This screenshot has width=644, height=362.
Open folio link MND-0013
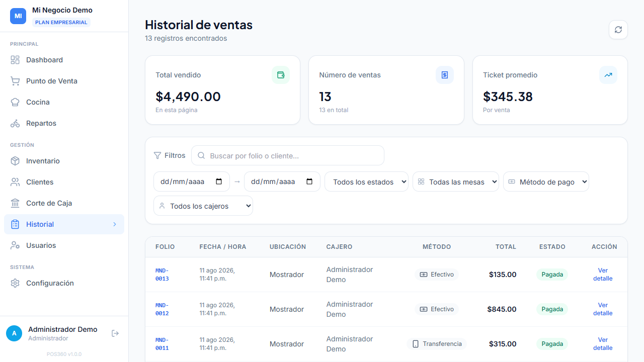[162, 275]
